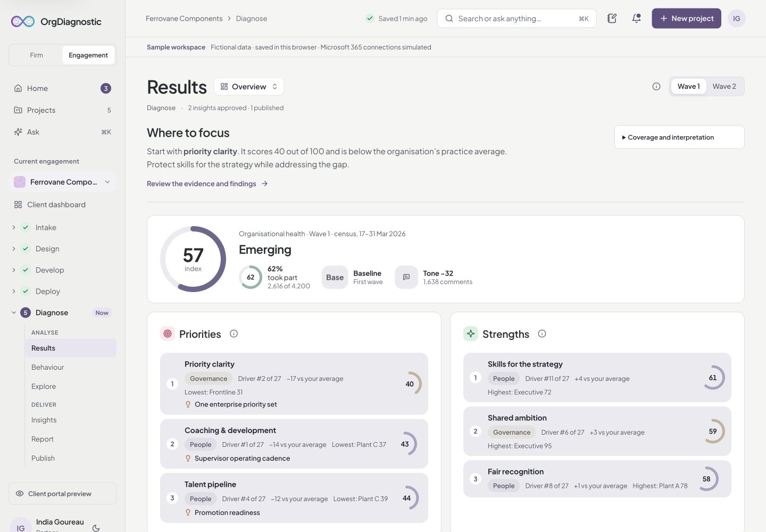Click the info icon next to Priorities

pyautogui.click(x=234, y=334)
